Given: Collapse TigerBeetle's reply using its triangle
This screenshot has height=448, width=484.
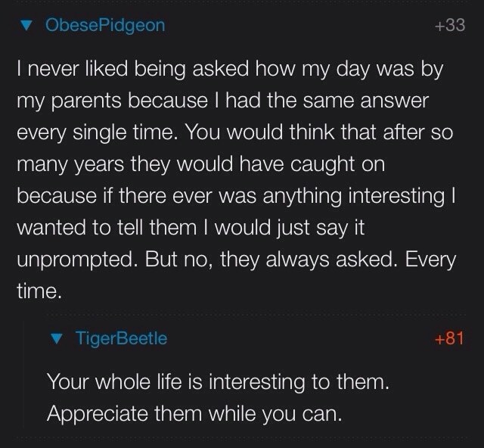Looking at the screenshot, I should click(56, 339).
